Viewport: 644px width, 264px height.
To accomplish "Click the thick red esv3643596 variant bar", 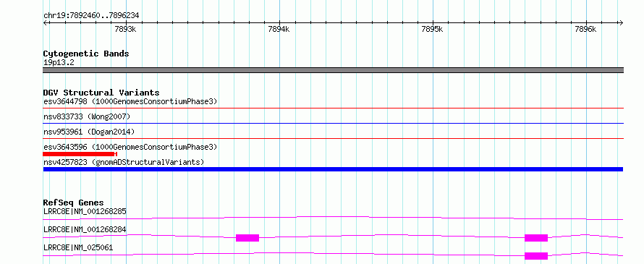I will coord(80,154).
